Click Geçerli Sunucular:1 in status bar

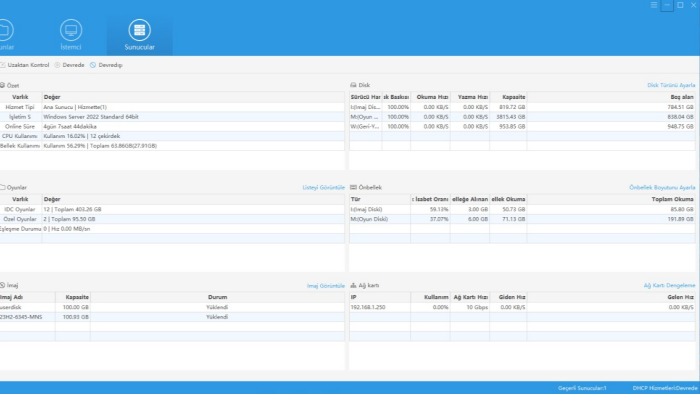coord(582,388)
